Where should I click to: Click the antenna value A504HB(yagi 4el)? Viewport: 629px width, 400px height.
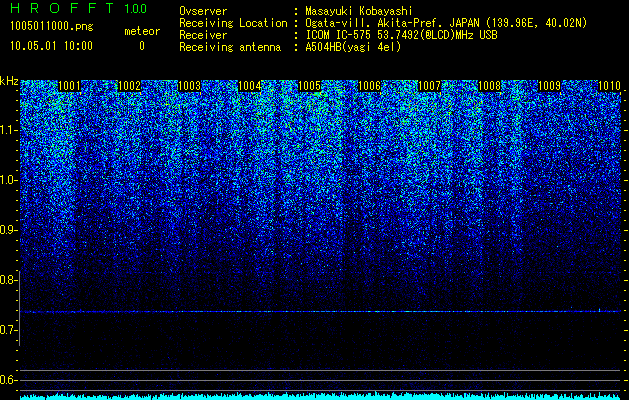pyautogui.click(x=353, y=47)
